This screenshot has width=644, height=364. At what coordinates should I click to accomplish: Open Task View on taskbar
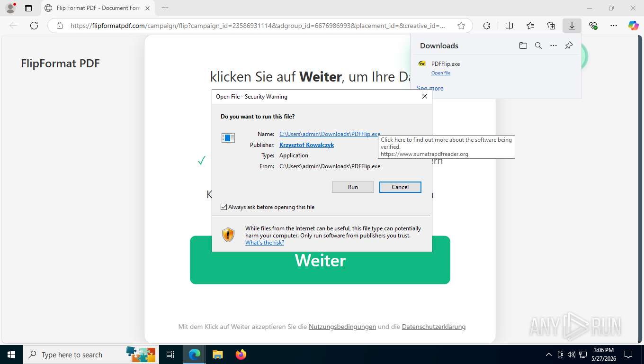point(170,355)
